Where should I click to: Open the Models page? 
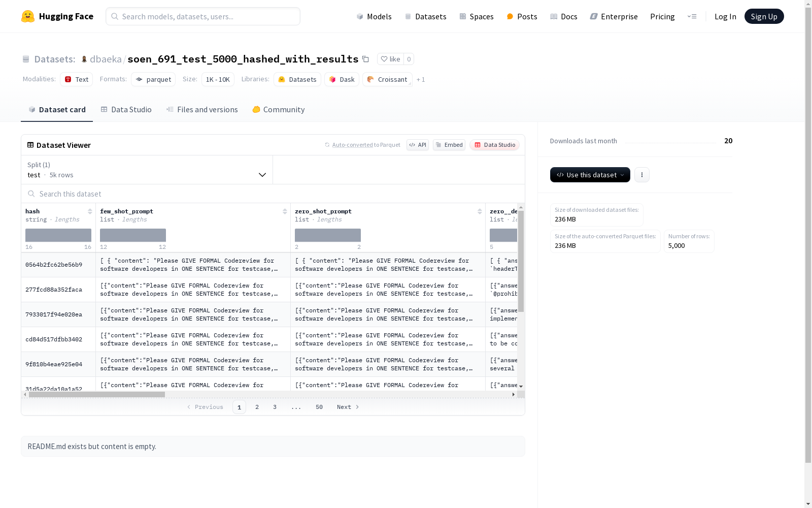[374, 16]
